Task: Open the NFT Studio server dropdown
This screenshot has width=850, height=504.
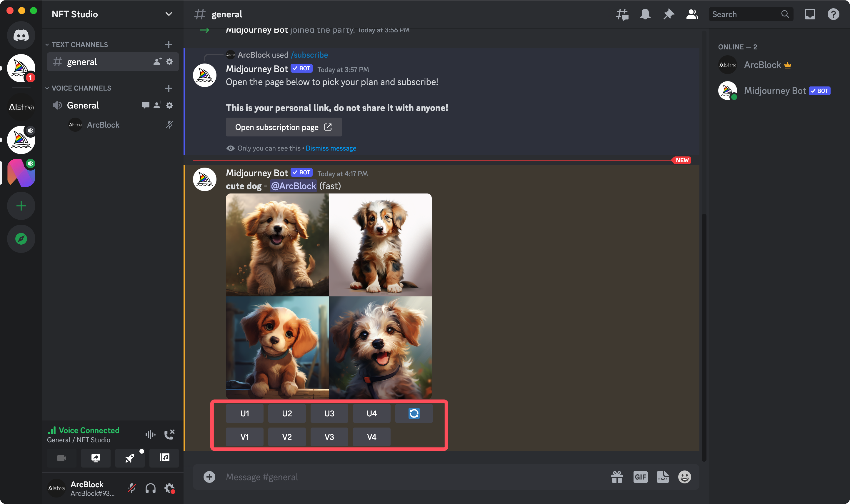Action: (169, 14)
